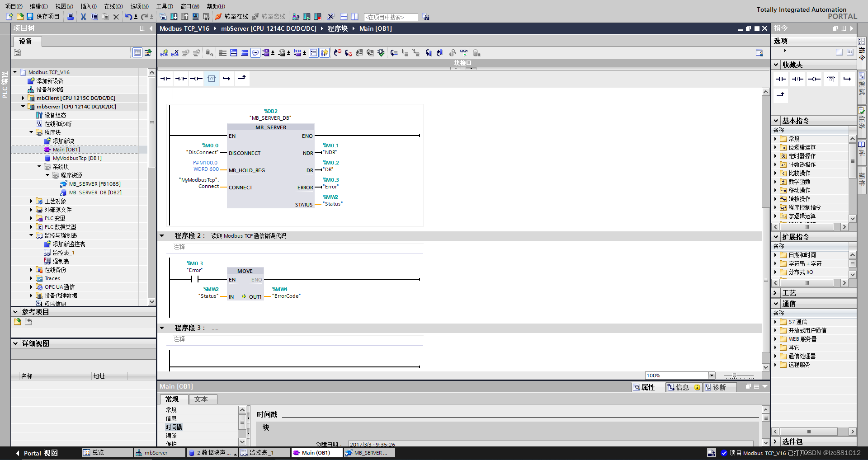This screenshot has height=460, width=868.
Task: Click the Cut scissors icon
Action: (83, 17)
